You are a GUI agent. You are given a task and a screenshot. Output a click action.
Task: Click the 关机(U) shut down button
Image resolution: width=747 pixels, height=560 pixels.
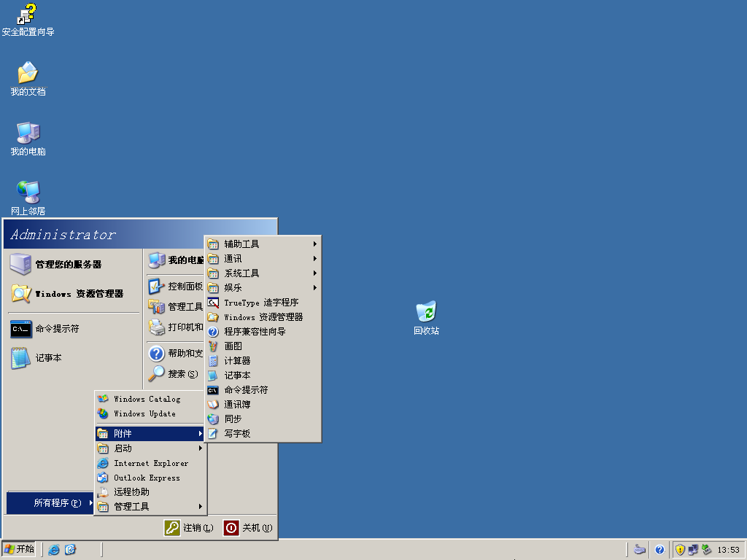248,528
